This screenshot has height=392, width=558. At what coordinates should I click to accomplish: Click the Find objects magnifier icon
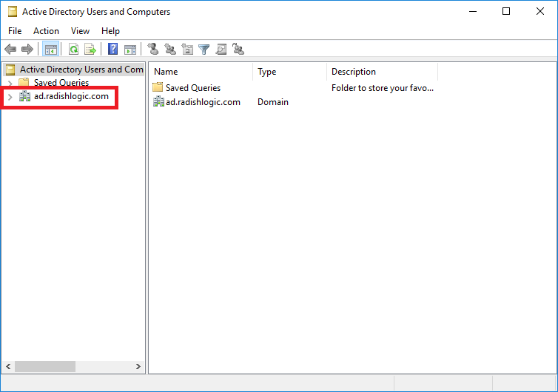[x=221, y=49]
